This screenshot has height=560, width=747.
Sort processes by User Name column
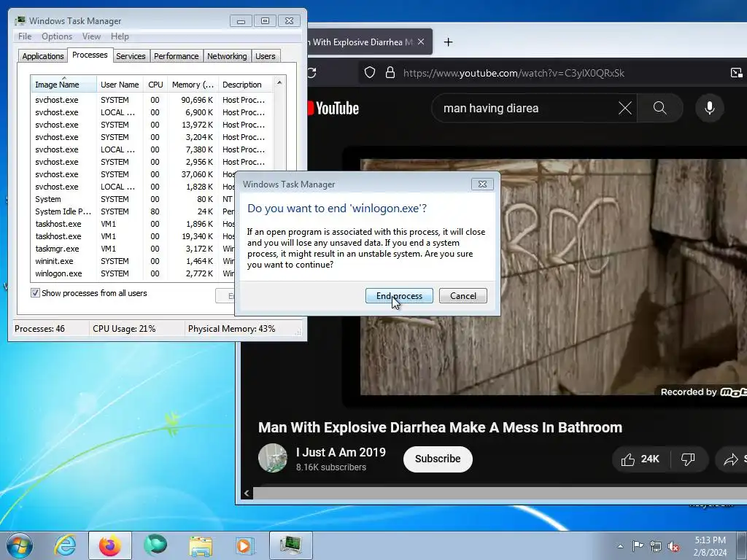[120, 85]
